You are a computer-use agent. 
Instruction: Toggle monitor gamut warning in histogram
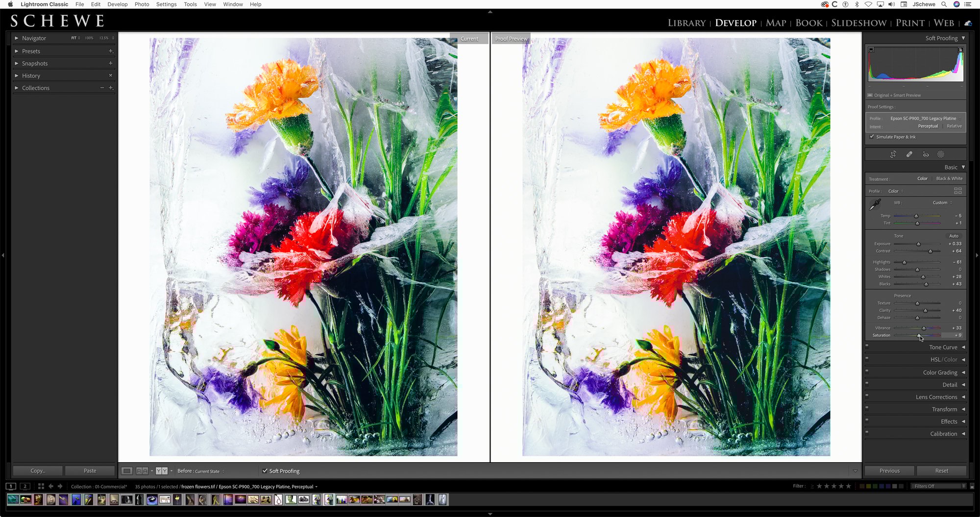871,49
